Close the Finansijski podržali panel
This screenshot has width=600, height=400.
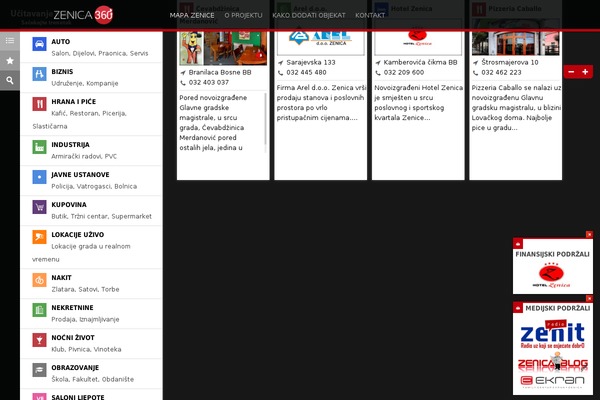point(589,234)
